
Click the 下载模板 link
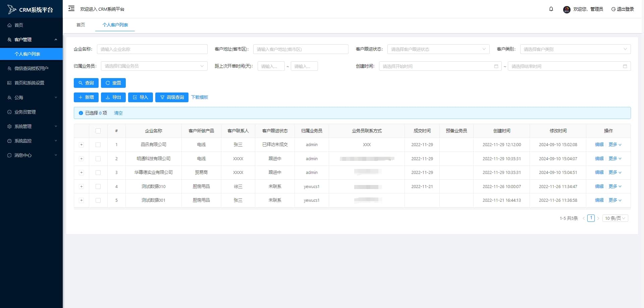tap(200, 97)
